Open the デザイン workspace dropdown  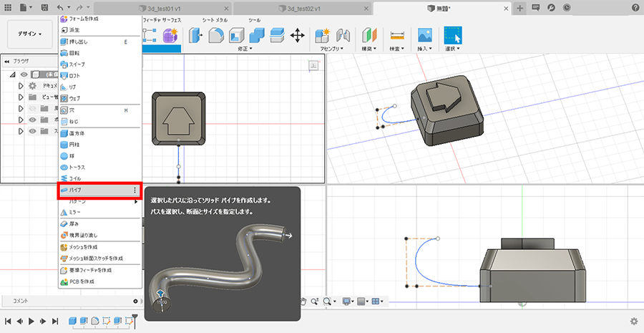(30, 34)
